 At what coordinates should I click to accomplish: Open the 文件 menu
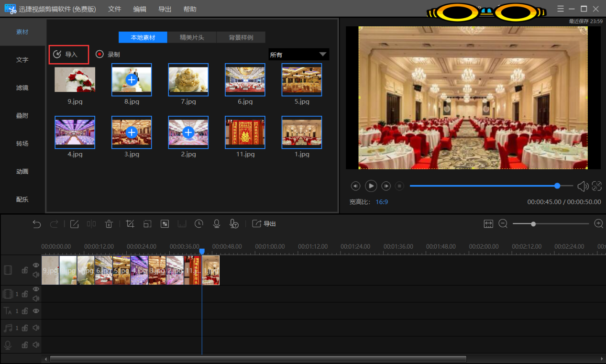115,9
